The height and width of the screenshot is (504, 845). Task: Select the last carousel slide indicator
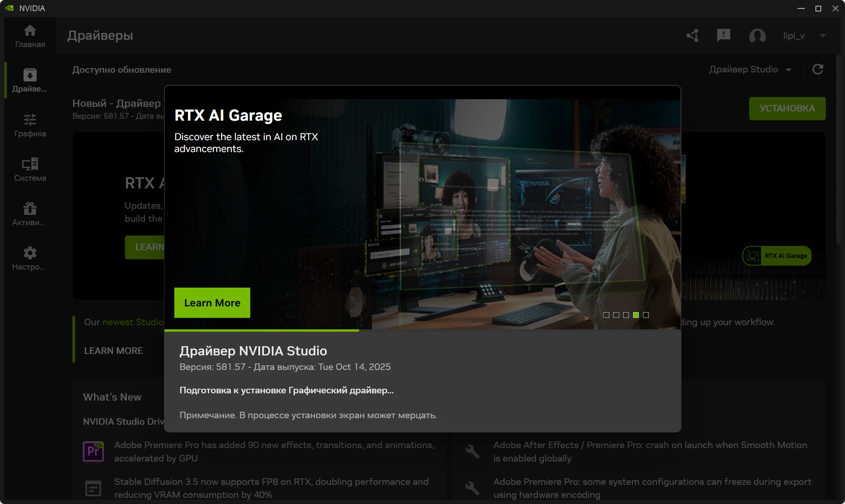(646, 315)
